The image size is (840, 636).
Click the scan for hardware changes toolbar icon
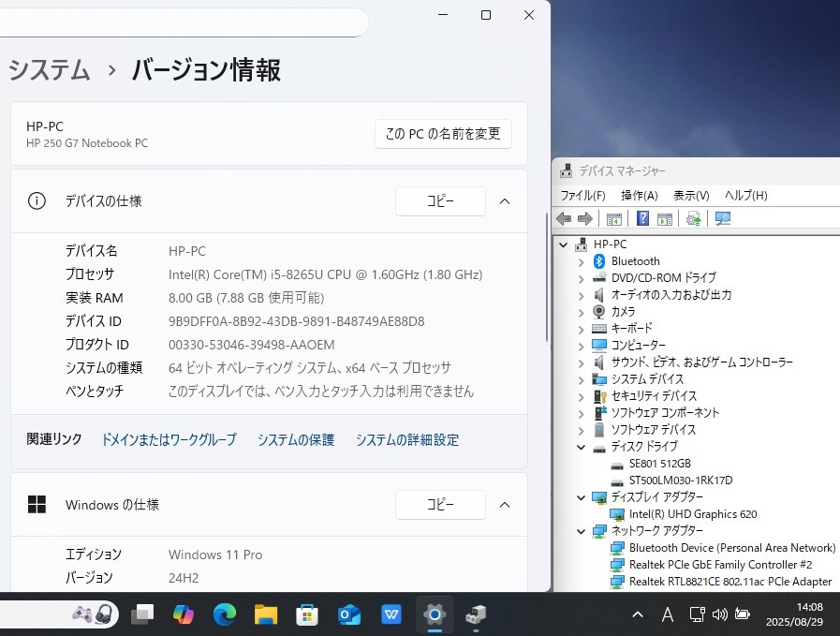tap(722, 218)
